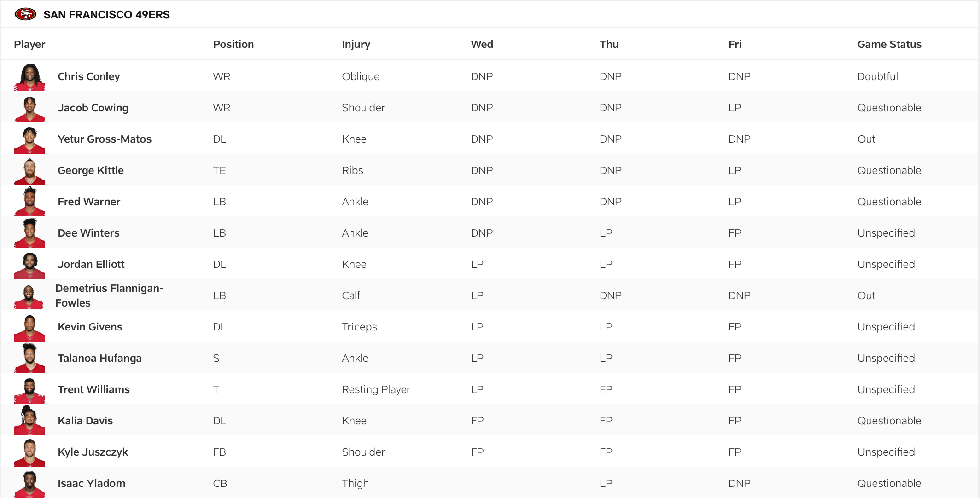Click the San Francisco 49ers team title
The image size is (980, 498).
106,15
